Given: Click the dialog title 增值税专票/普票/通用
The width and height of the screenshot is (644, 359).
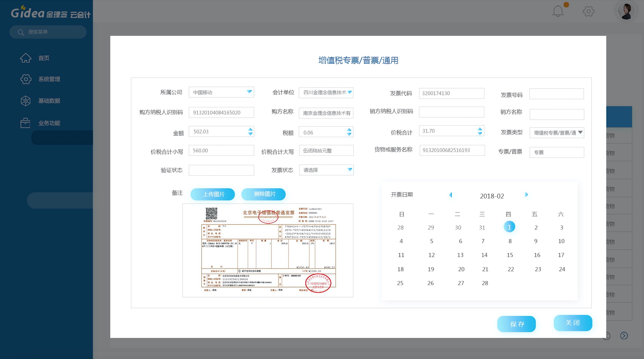Looking at the screenshot, I should pos(358,60).
